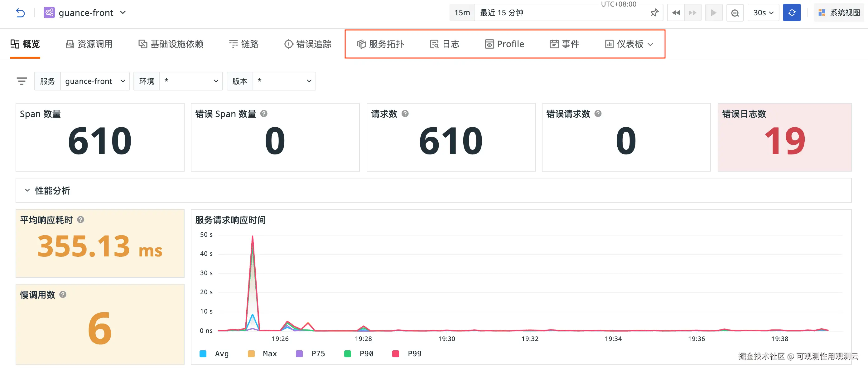The width and height of the screenshot is (868, 370).
Task: Click help icon beside 平均响应耗时
Action: coord(80,220)
